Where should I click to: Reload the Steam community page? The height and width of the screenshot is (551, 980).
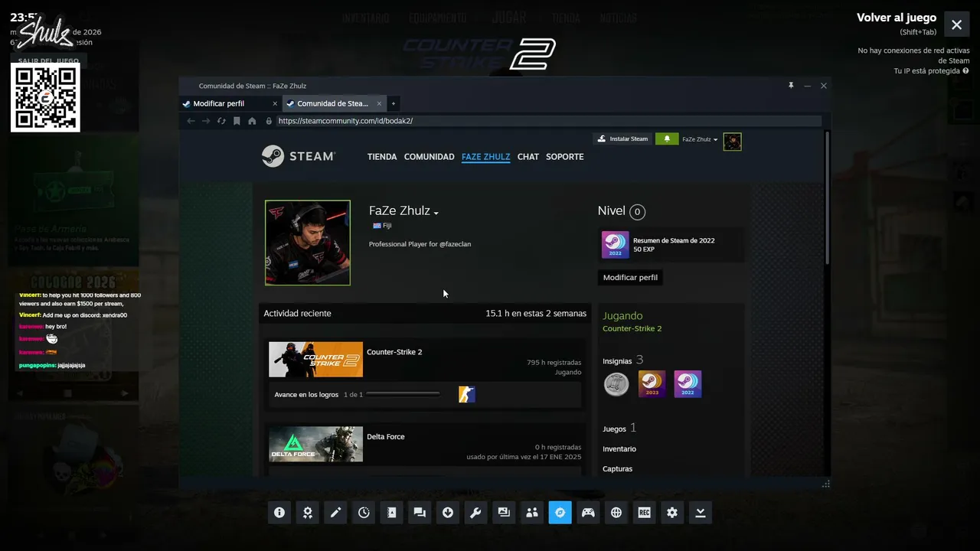click(221, 121)
